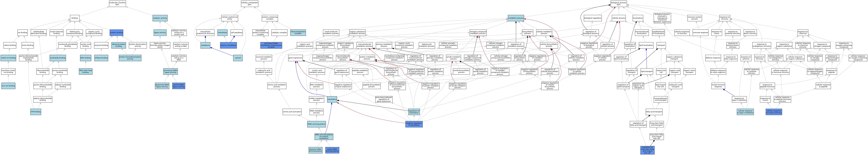
Task: Select the small molecule metabolic process node
Action: [331, 33]
